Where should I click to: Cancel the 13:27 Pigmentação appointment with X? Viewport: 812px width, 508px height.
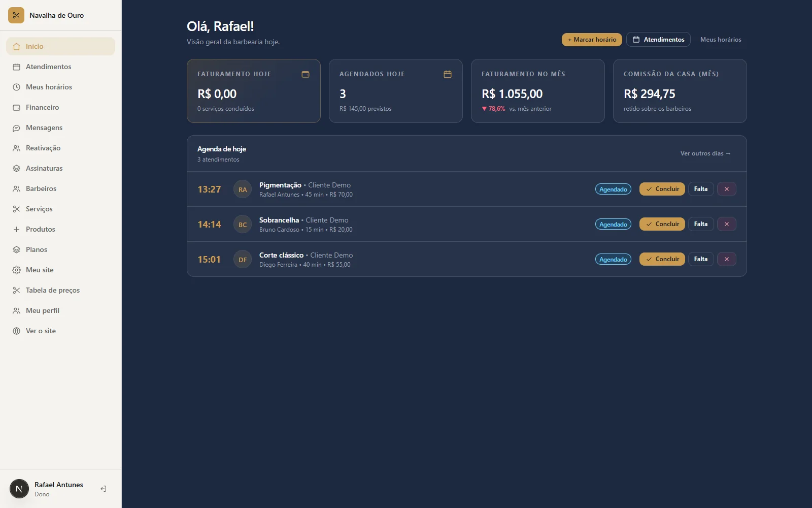(727, 189)
